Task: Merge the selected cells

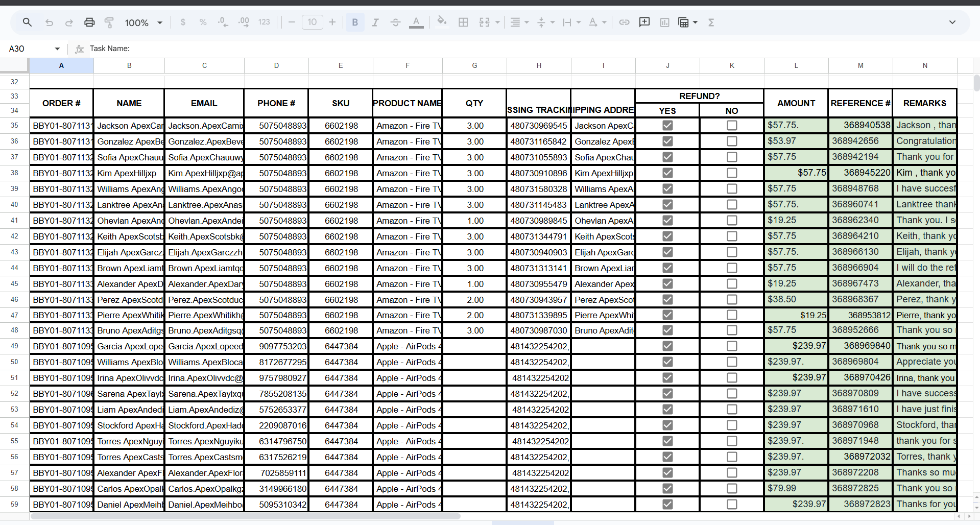Action: pos(484,22)
